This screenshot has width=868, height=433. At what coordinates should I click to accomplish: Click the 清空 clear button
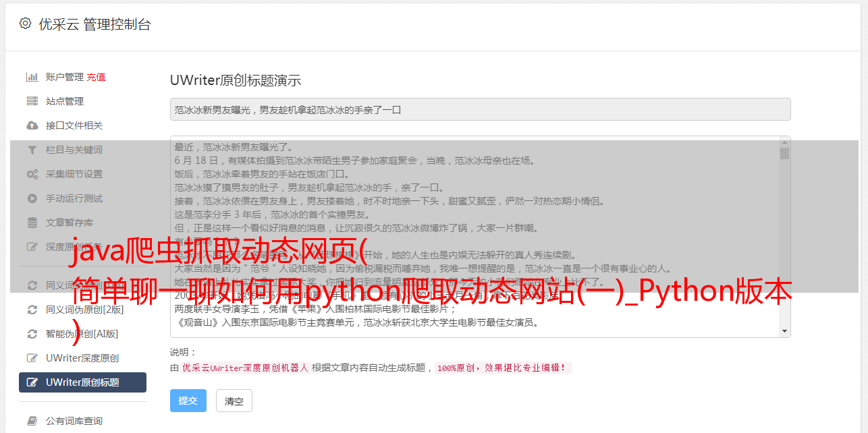tap(234, 401)
